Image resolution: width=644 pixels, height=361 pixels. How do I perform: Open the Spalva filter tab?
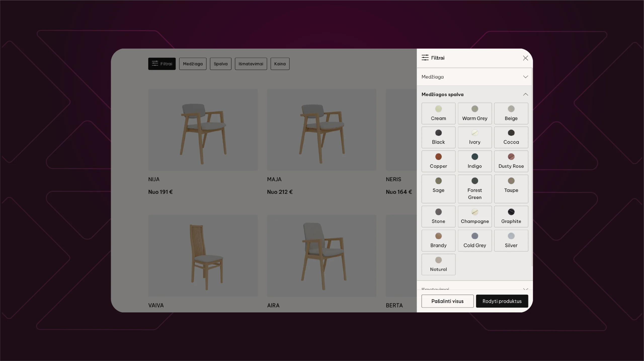click(x=220, y=64)
